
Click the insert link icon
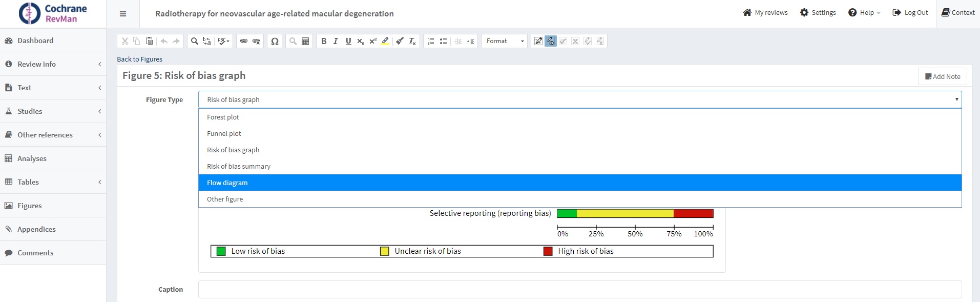click(x=244, y=41)
